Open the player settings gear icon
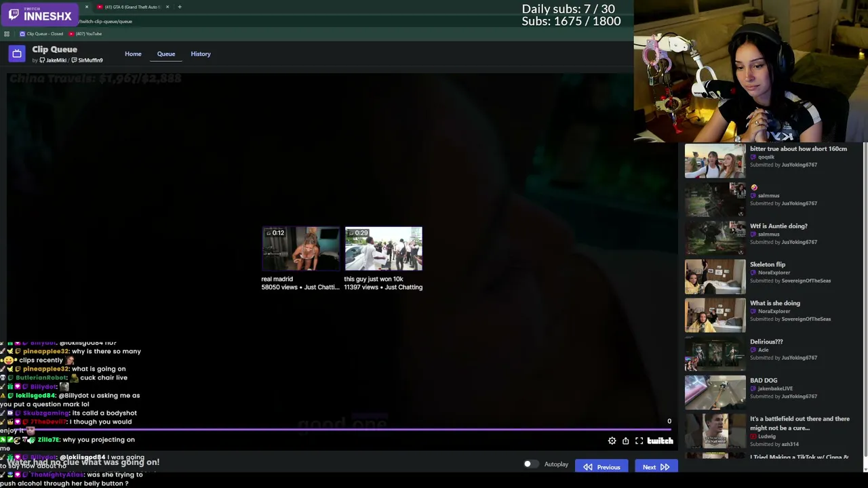The width and height of the screenshot is (868, 488). click(612, 441)
